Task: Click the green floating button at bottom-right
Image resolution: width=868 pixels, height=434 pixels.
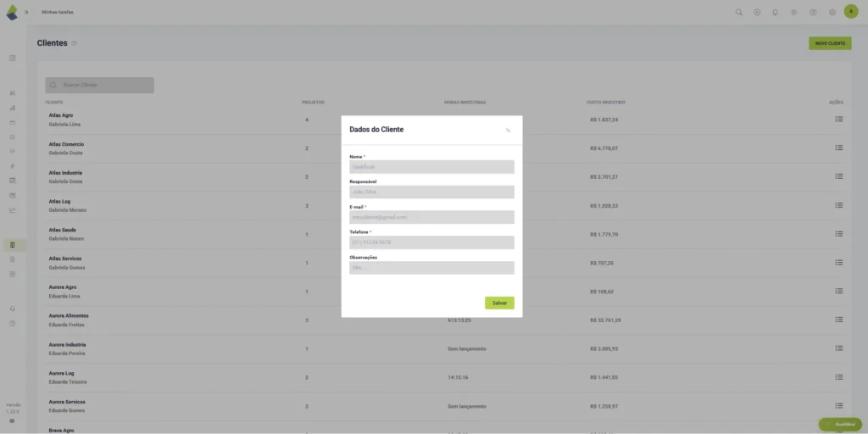Action: [840, 425]
